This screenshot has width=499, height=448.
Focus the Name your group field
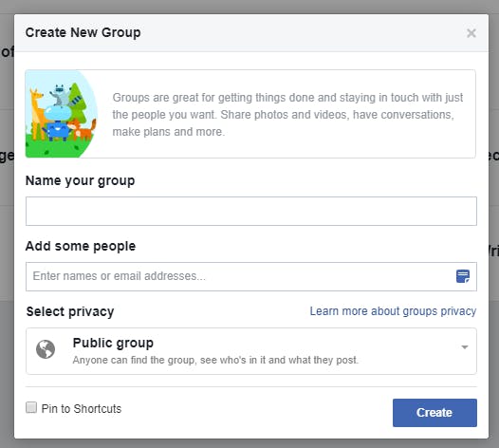tap(251, 211)
